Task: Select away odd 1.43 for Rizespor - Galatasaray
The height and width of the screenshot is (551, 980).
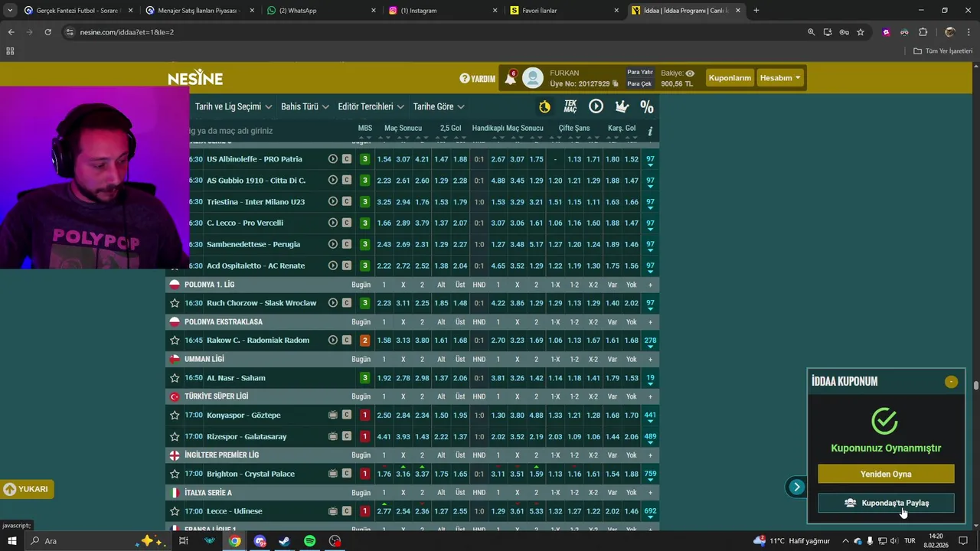Action: click(422, 437)
